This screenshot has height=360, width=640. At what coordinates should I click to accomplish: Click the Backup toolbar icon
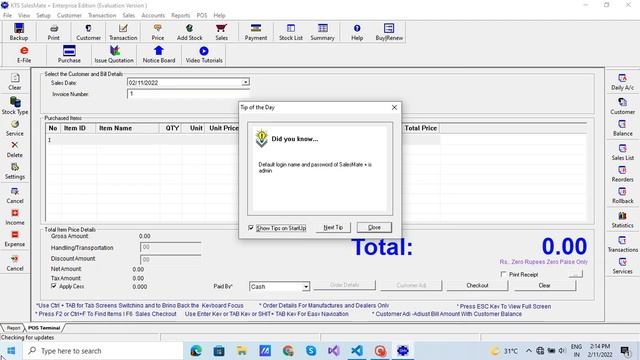(19, 32)
